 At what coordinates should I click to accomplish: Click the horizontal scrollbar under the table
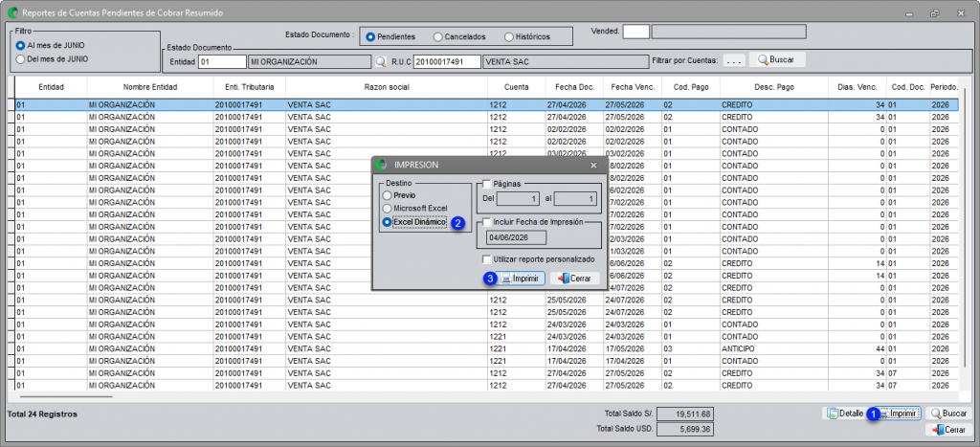[66, 396]
